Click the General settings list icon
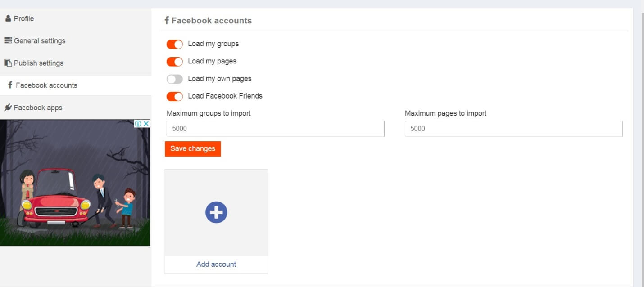 [x=8, y=40]
